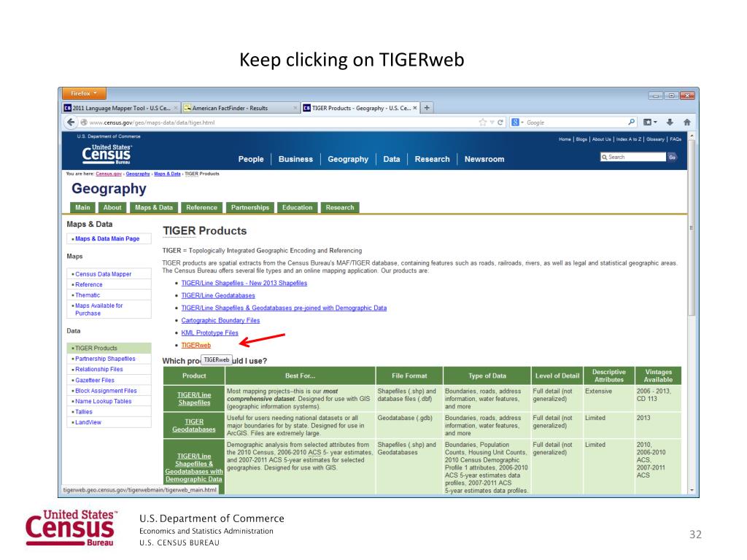Open Partnership Shapefiles sidebar link

pyautogui.click(x=105, y=359)
